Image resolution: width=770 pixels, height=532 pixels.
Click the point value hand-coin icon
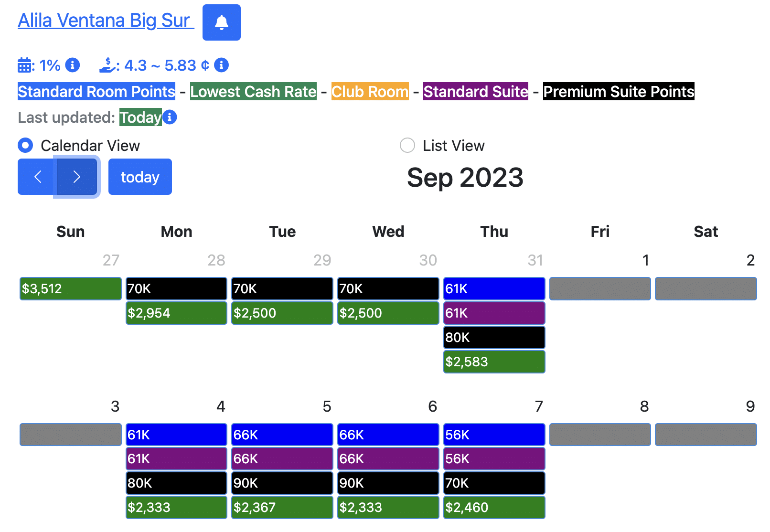[x=108, y=65]
